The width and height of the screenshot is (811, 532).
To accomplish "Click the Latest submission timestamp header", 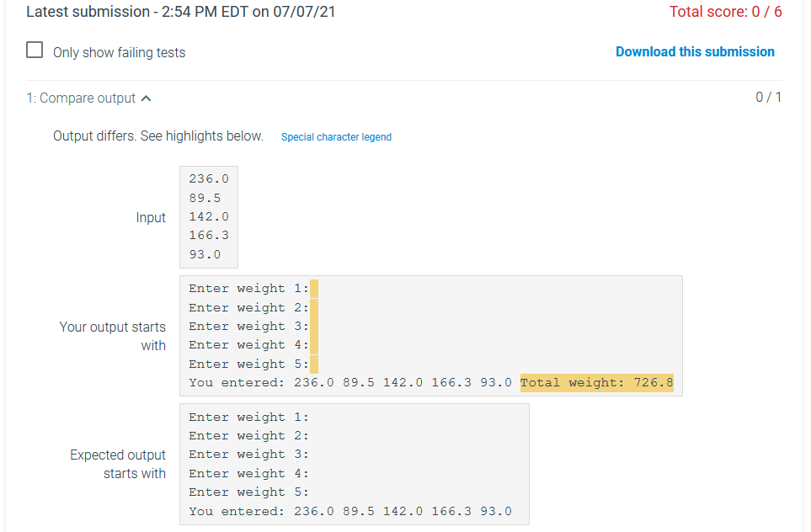I will point(180,12).
